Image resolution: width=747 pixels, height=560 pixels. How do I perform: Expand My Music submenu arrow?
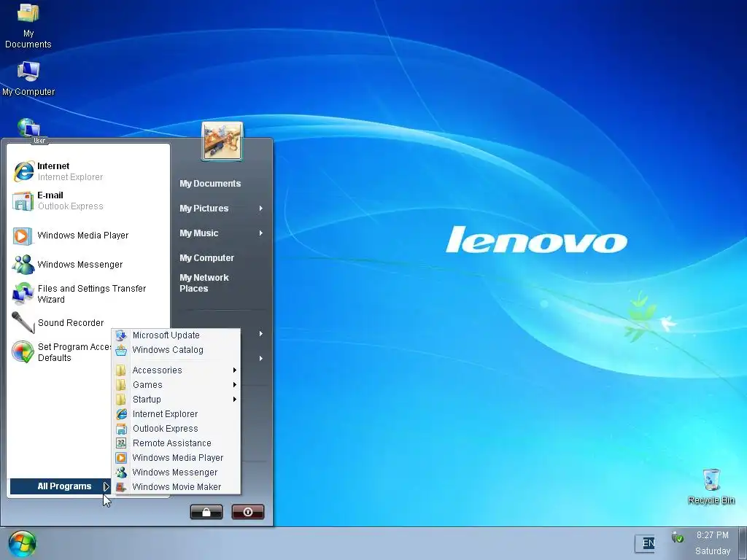pos(261,233)
